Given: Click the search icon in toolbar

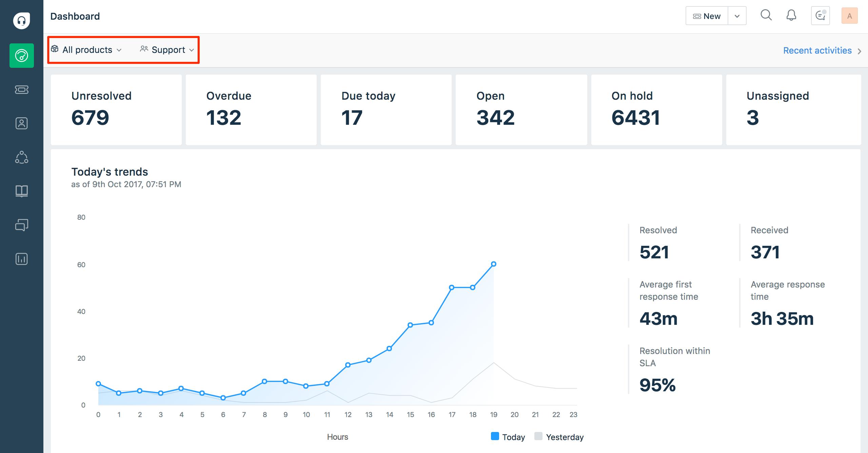Looking at the screenshot, I should coord(765,16).
